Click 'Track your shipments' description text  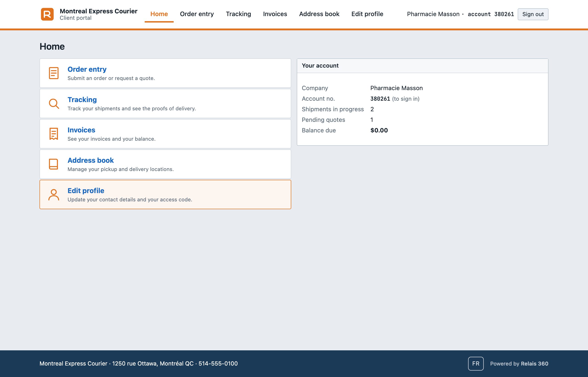pyautogui.click(x=132, y=109)
